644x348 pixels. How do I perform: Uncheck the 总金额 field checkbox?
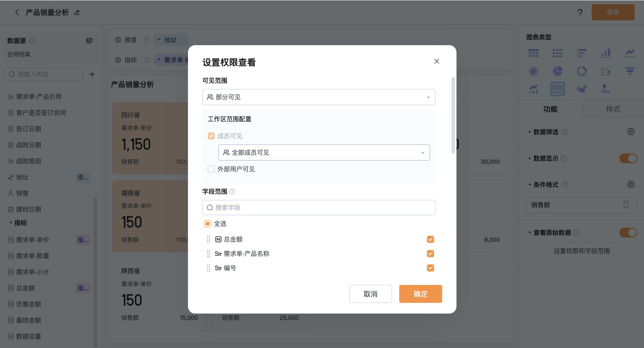click(431, 239)
